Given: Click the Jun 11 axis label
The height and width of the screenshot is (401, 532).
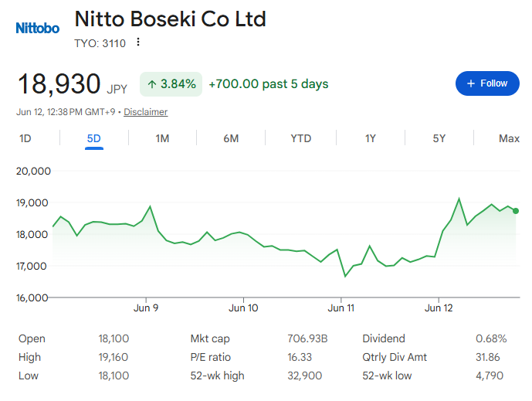Looking at the screenshot, I should click(x=341, y=308).
